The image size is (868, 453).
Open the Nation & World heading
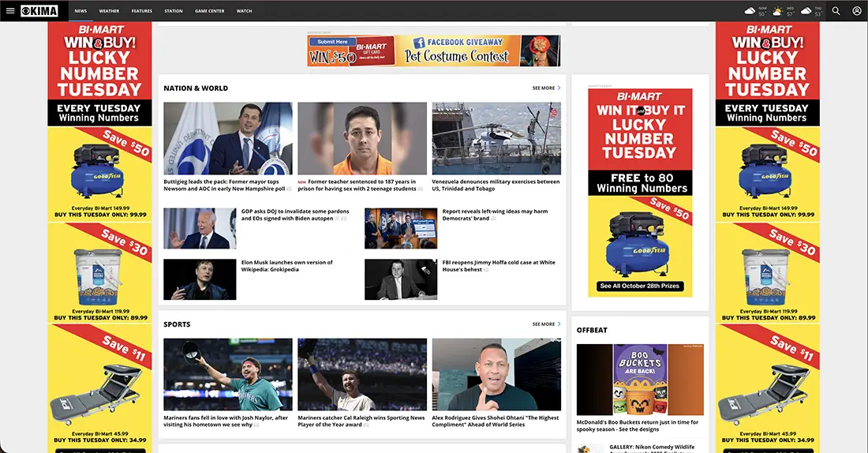[196, 88]
